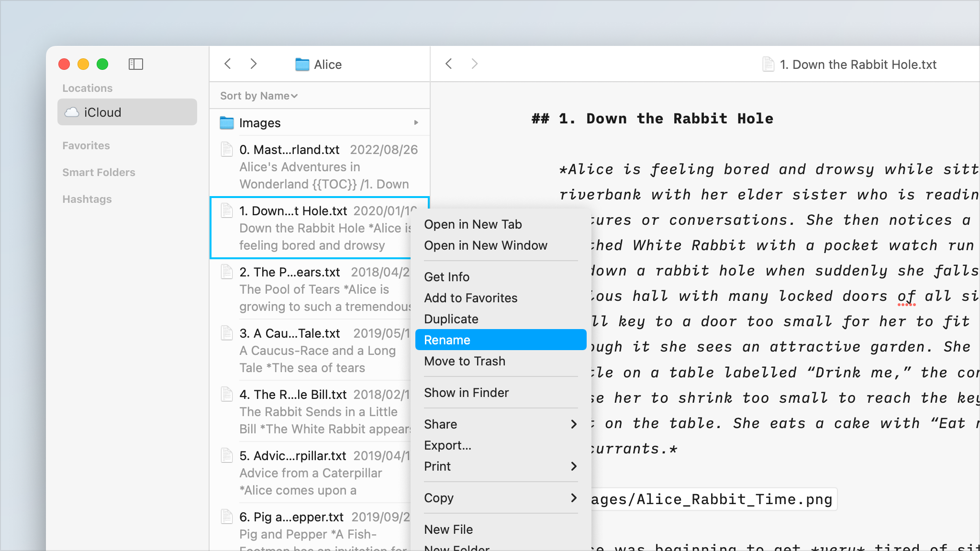The width and height of the screenshot is (980, 551).
Task: Open file 2. The P...ears.txt
Action: [310, 289]
